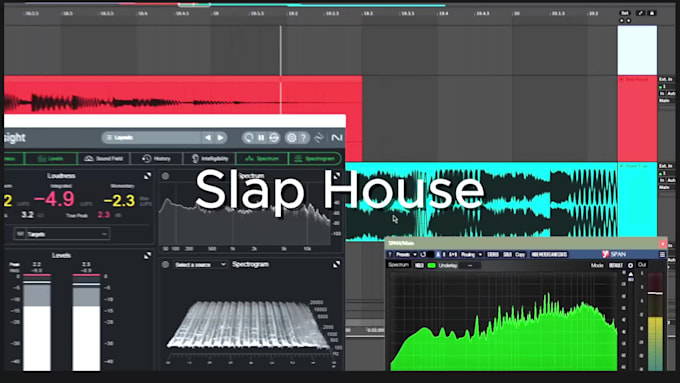Click the Voxengo SPAN logo
Image resolution: width=680 pixels, height=383 pixels.
[x=613, y=254]
